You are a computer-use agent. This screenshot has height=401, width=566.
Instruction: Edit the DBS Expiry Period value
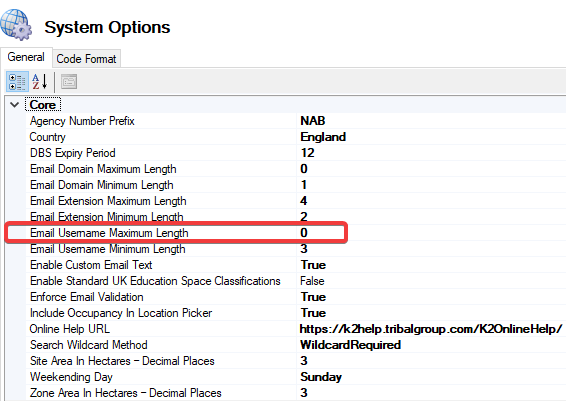pyautogui.click(x=431, y=153)
